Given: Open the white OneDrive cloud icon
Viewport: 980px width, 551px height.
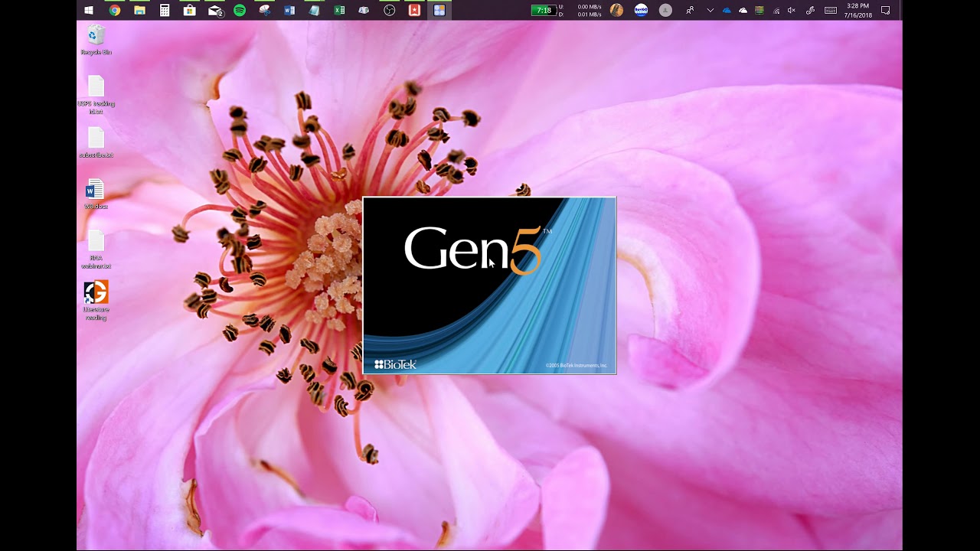Looking at the screenshot, I should click(743, 10).
